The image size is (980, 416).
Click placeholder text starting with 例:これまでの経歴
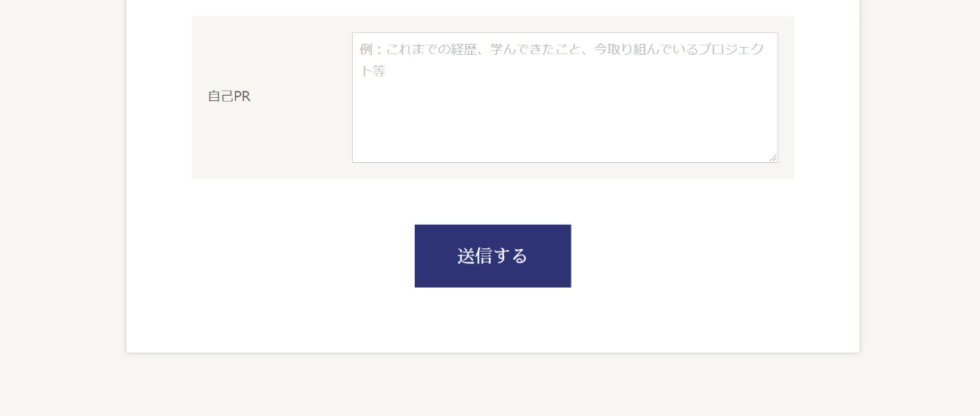[x=562, y=60]
